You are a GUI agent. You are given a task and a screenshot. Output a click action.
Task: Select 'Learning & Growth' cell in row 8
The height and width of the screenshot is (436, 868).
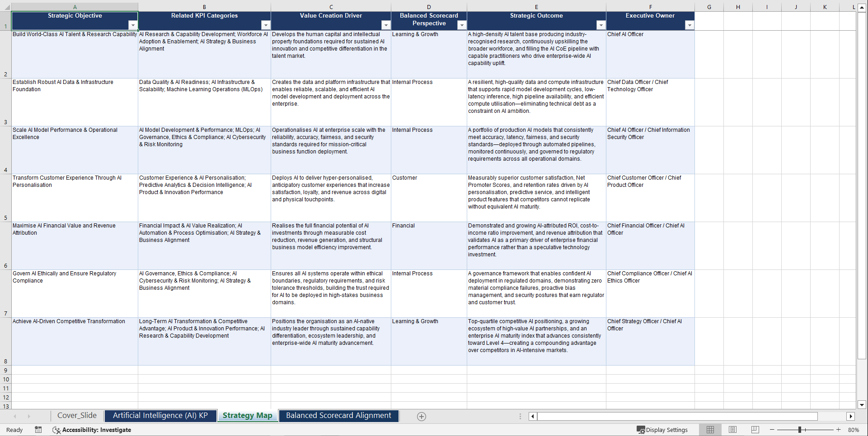point(429,341)
